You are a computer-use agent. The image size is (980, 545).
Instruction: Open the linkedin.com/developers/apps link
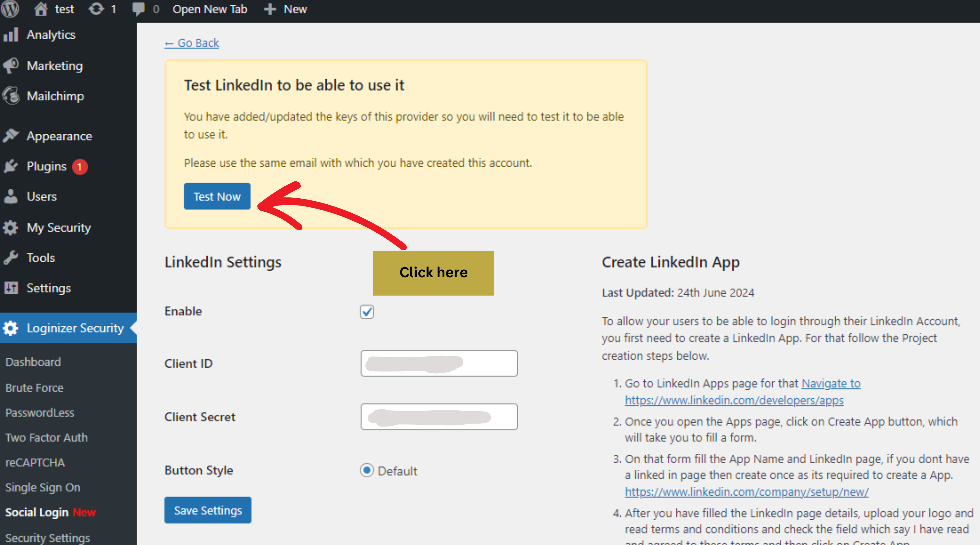(734, 400)
